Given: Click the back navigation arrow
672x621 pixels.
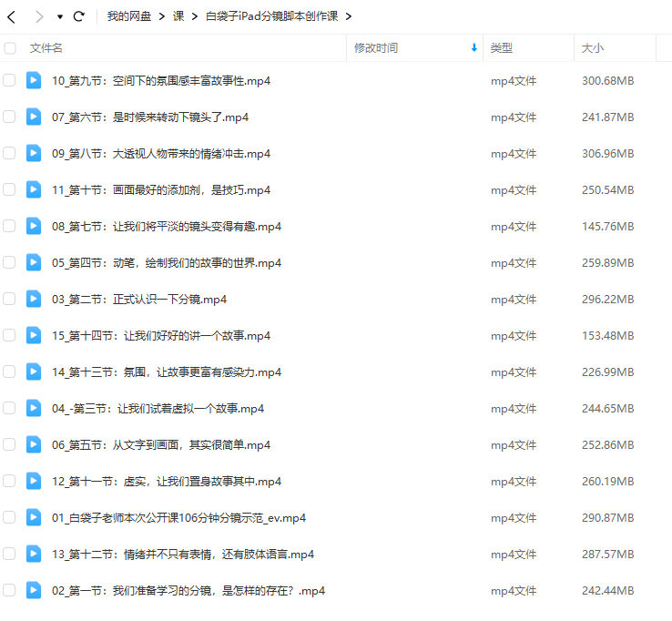Looking at the screenshot, I should (x=12, y=16).
